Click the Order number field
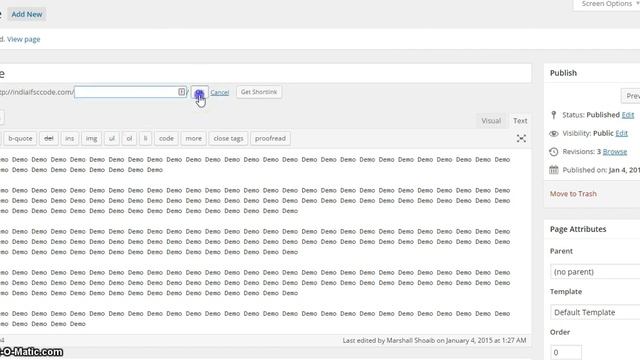The height and width of the screenshot is (360, 640). click(566, 352)
